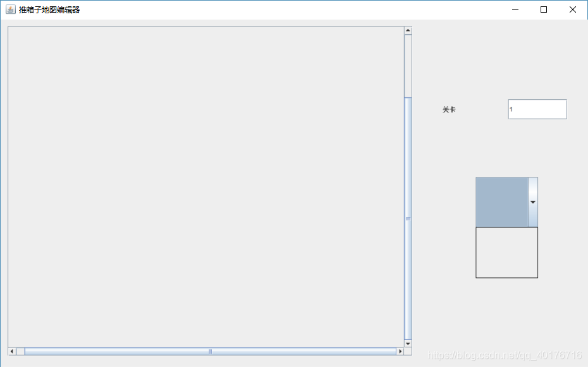Minimize the 推箱子地图编辑器 window
Viewport: 588px width, 367px height.
(515, 9)
